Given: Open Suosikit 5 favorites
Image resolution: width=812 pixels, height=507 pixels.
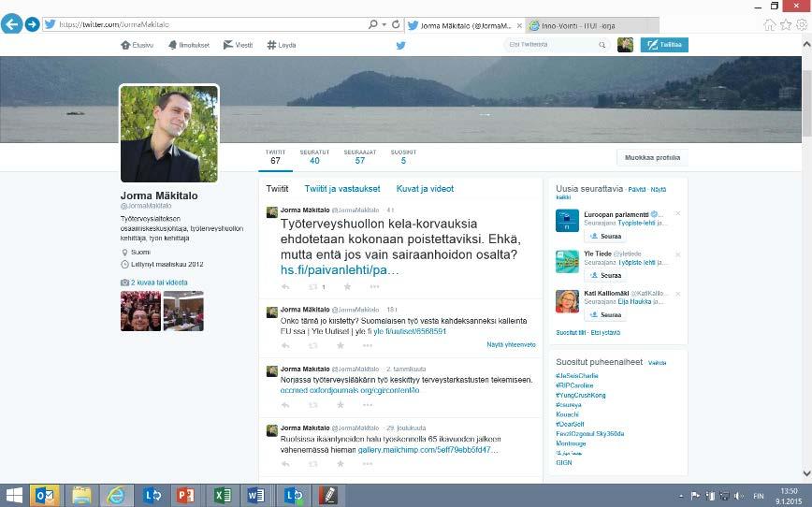Looking at the screenshot, I should (403, 157).
